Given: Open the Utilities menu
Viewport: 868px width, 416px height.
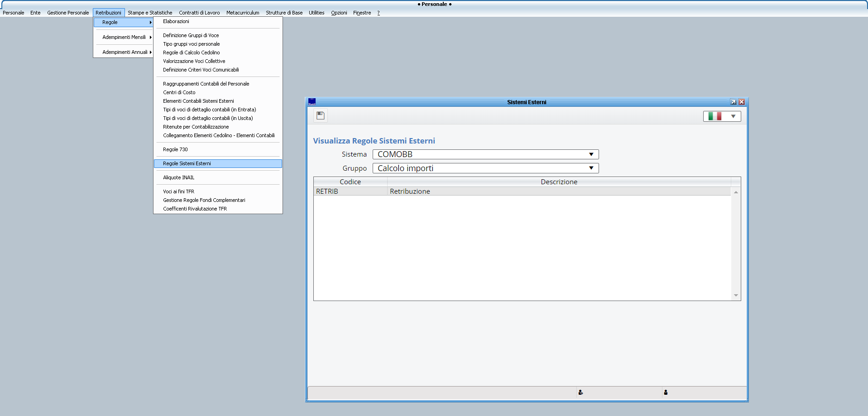Looking at the screenshot, I should tap(317, 13).
